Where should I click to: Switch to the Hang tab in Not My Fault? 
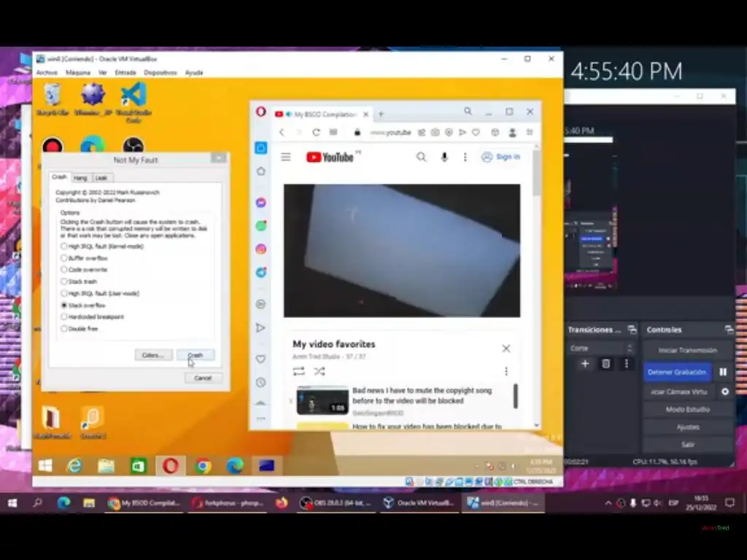(x=80, y=178)
